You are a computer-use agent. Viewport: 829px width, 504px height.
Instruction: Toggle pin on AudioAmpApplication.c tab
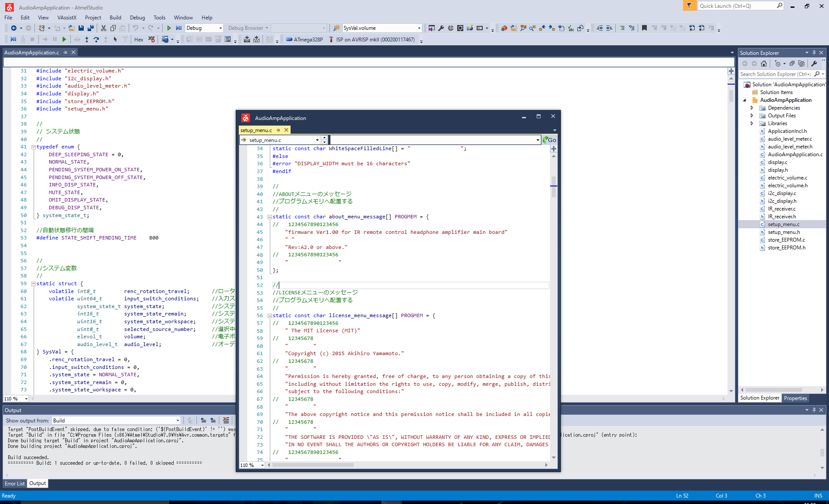click(66, 52)
